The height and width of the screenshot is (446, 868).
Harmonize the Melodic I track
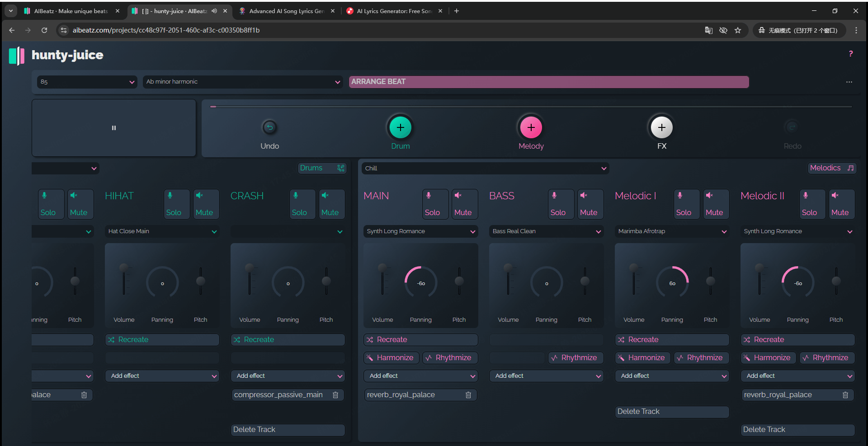pyautogui.click(x=642, y=357)
